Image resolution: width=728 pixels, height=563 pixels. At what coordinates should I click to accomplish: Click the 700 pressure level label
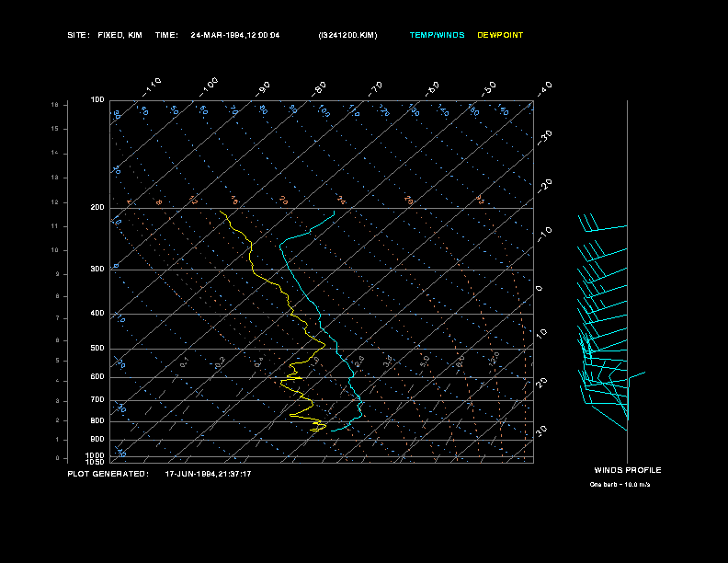coord(97,399)
